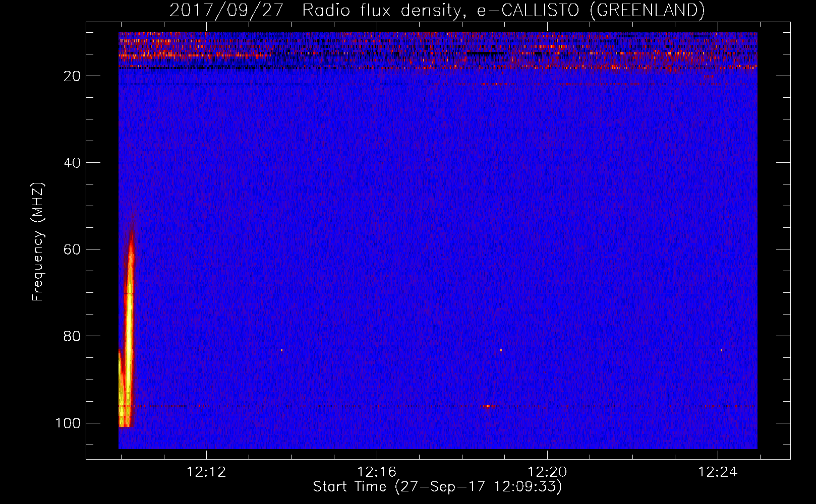This screenshot has width=816, height=504.
Task: Click the frequency tick label '60'
Action: (72, 249)
